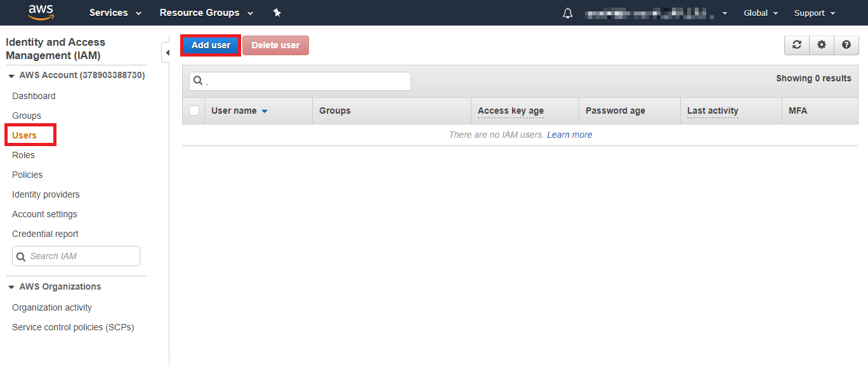
Task: Open the Learn more link
Action: (x=570, y=135)
